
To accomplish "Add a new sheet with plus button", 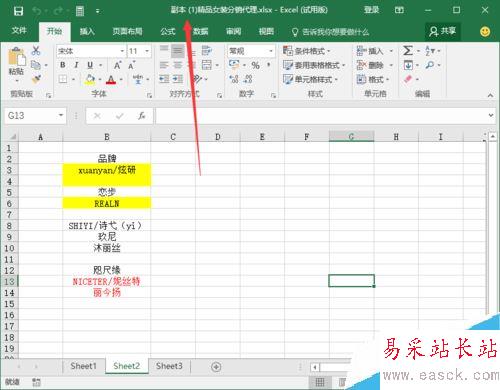I will point(216,367).
